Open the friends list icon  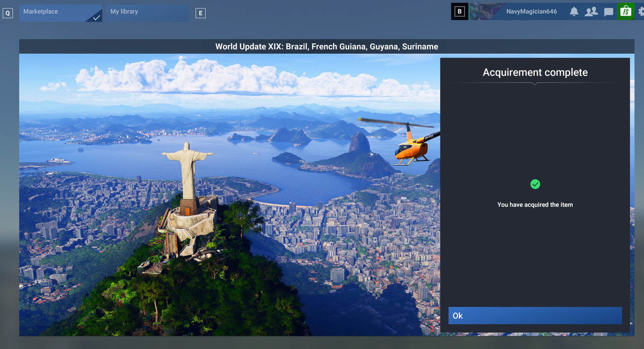point(591,12)
